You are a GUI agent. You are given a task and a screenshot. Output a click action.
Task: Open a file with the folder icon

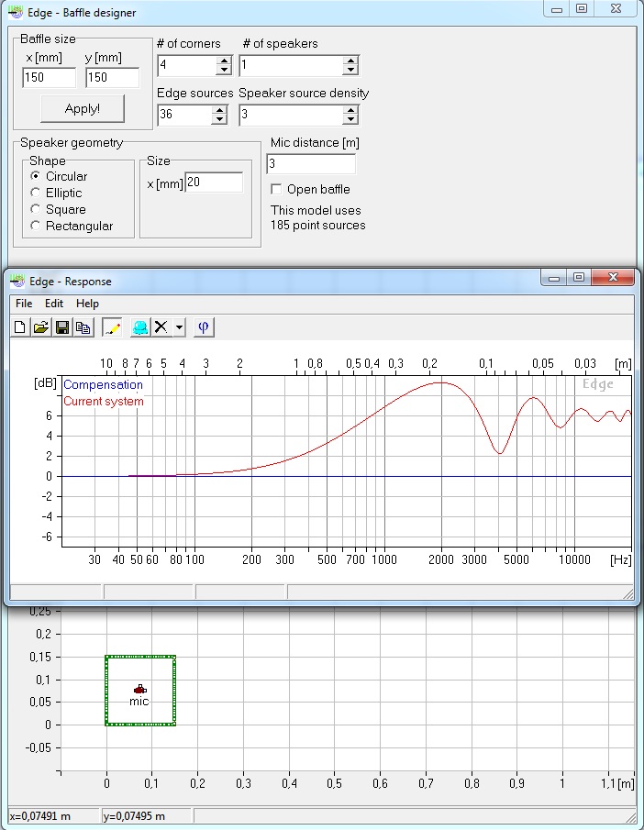(x=41, y=327)
